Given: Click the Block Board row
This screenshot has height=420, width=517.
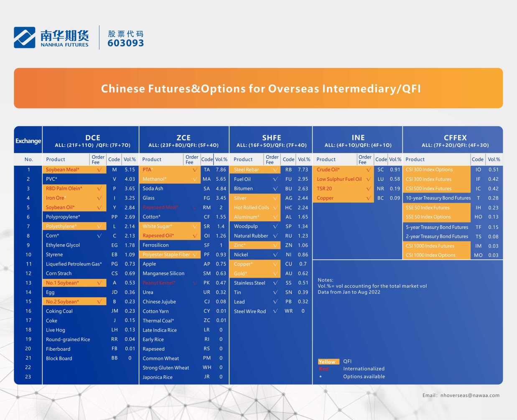Looking at the screenshot, I should click(91, 359).
